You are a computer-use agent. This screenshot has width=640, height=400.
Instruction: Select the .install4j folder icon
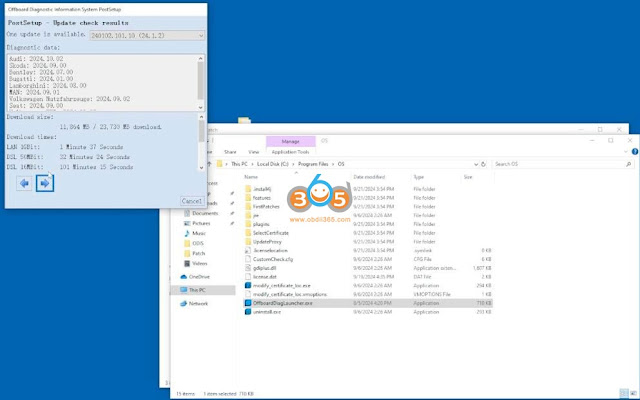click(248, 189)
